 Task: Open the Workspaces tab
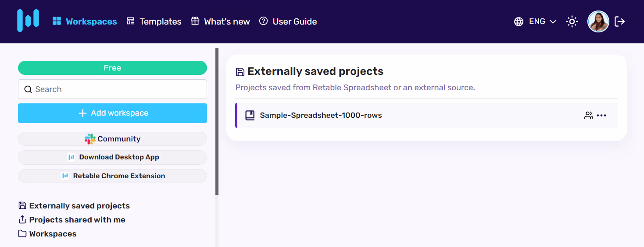click(85, 21)
